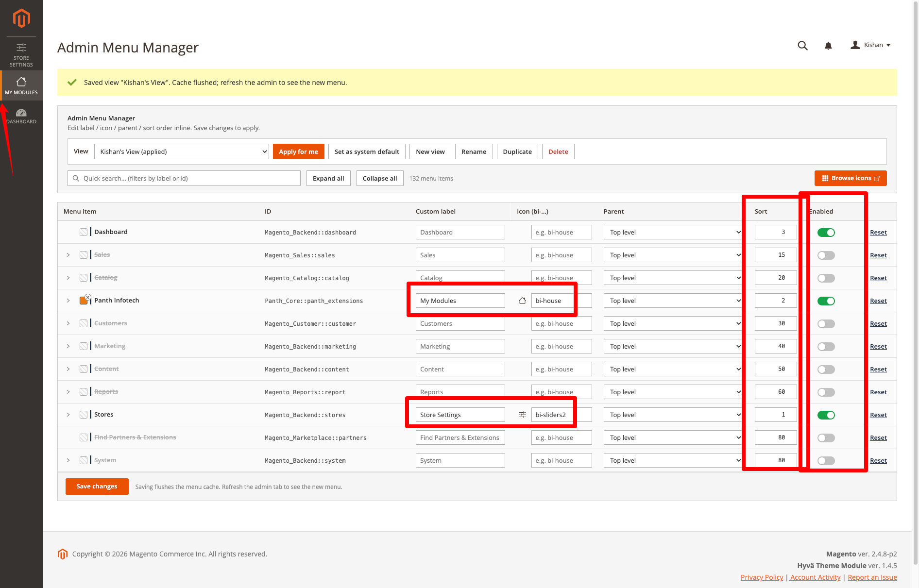Viewport: 919px width, 588px height.
Task: Click Expand all button
Action: 328,178
